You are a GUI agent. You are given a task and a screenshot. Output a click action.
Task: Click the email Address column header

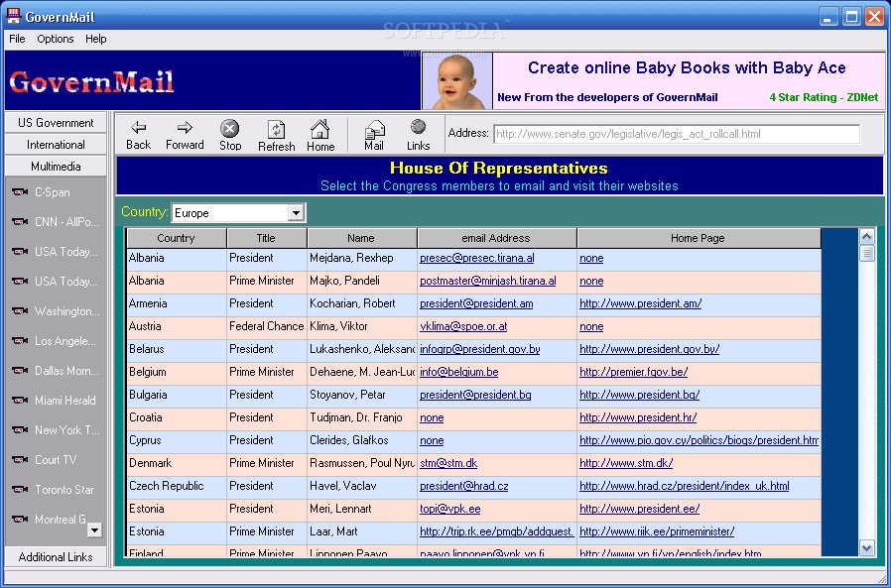(496, 238)
